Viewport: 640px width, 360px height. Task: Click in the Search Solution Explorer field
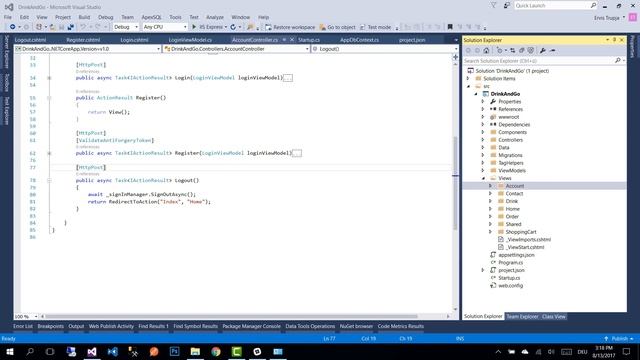point(539,60)
